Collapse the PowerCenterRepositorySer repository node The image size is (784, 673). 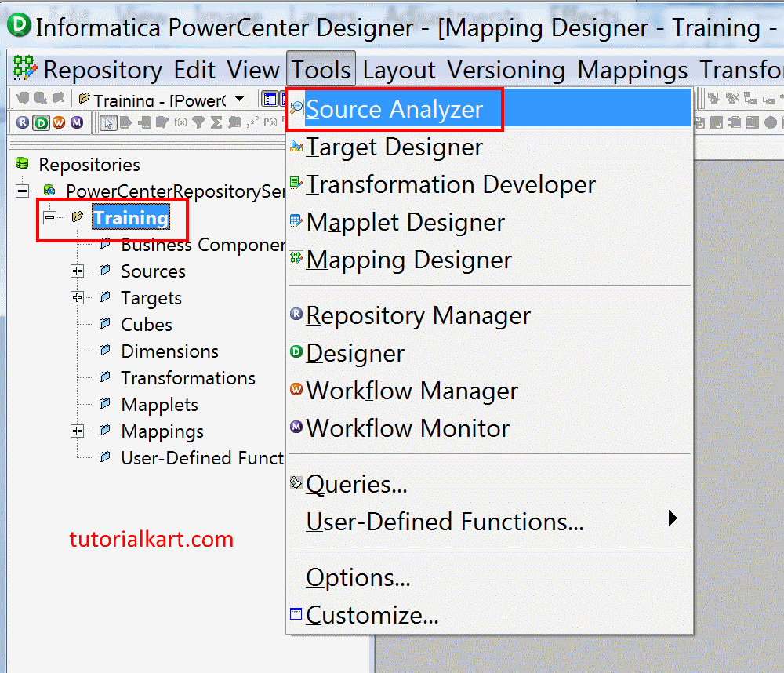[x=23, y=191]
